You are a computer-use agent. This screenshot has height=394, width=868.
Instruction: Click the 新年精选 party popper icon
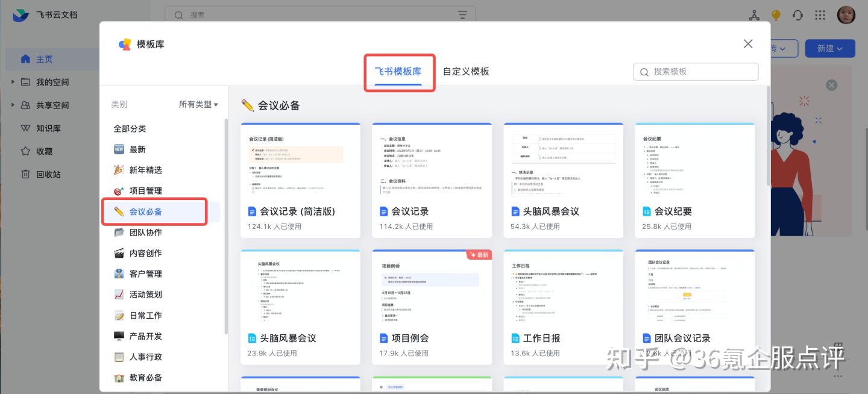click(x=119, y=170)
